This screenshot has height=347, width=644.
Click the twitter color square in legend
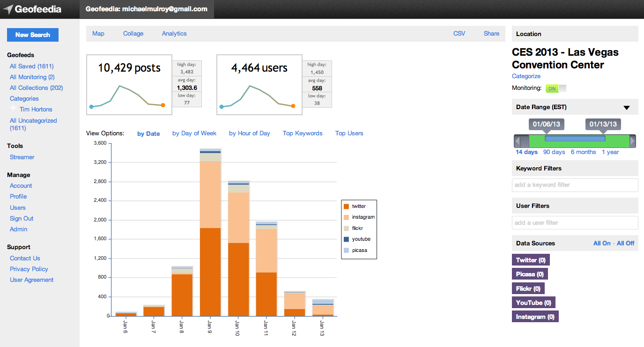[346, 207]
